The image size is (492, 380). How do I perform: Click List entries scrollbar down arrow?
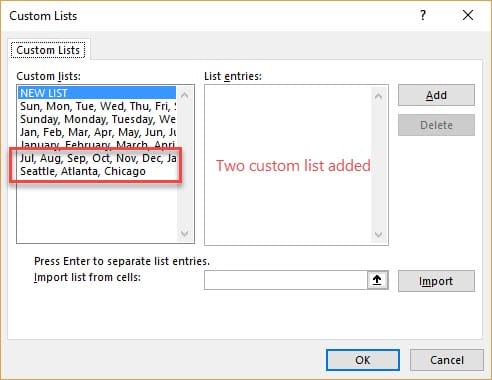tap(378, 235)
